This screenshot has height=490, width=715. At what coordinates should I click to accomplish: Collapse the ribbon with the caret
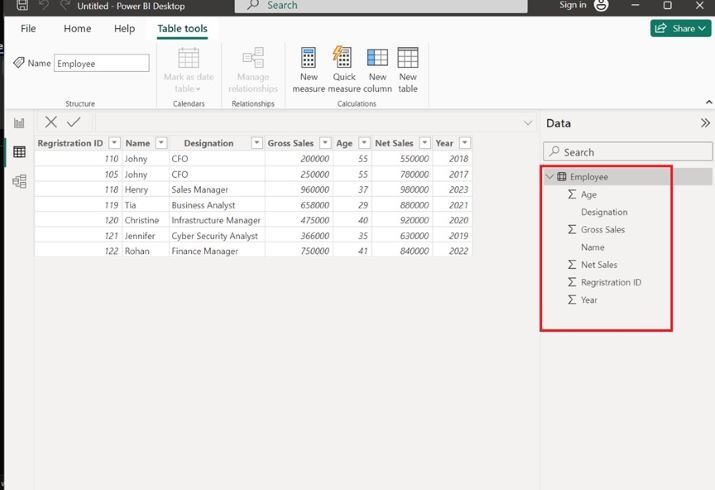(709, 102)
